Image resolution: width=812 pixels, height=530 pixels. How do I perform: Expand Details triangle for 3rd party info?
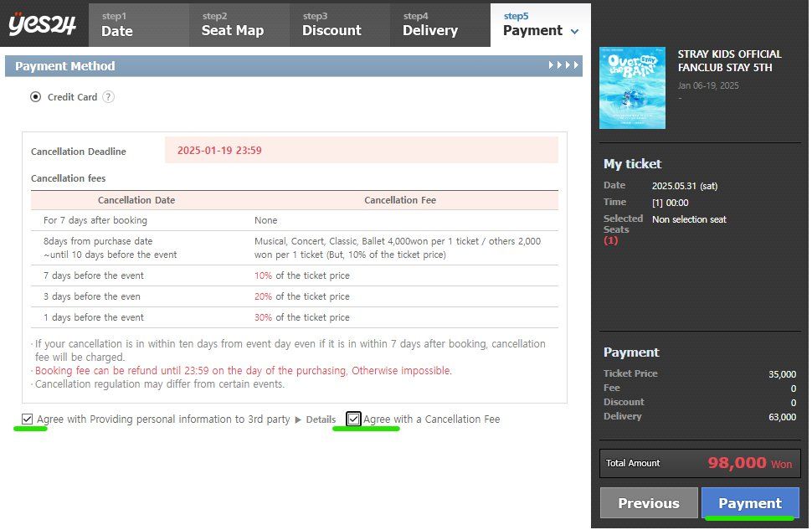point(298,419)
